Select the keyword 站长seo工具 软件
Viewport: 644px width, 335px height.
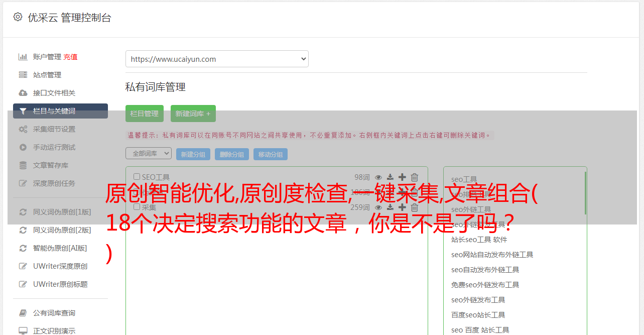(x=479, y=240)
